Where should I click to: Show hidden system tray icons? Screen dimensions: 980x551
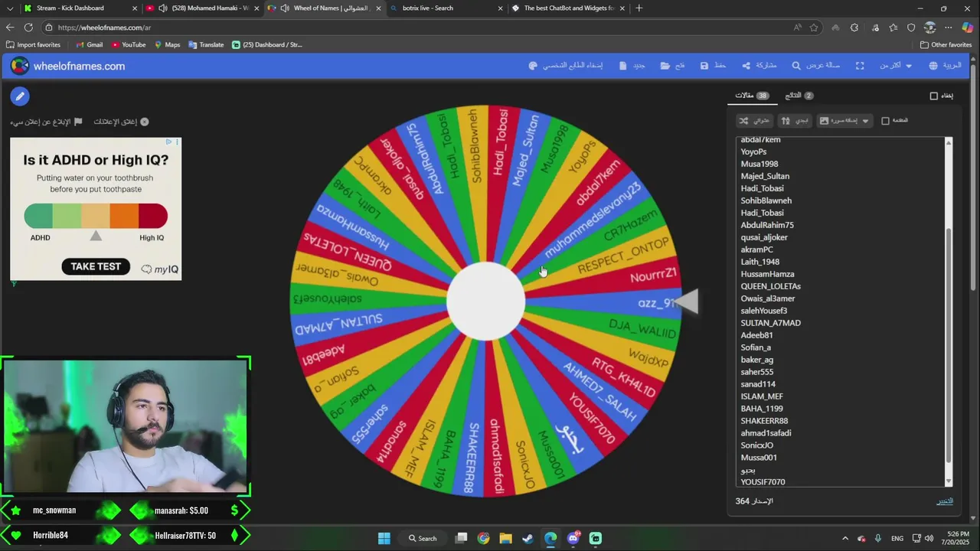click(x=845, y=538)
